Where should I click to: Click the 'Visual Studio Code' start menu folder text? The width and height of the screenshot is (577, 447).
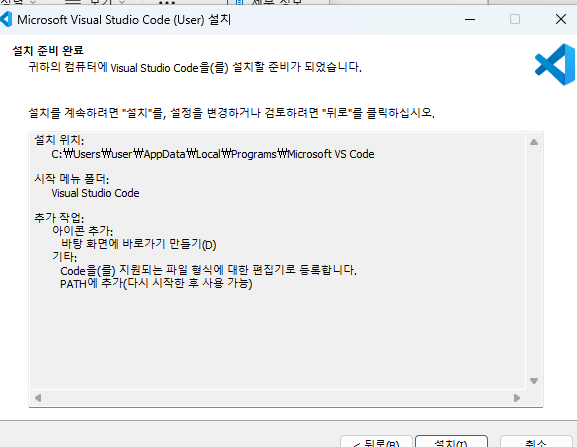(95, 193)
